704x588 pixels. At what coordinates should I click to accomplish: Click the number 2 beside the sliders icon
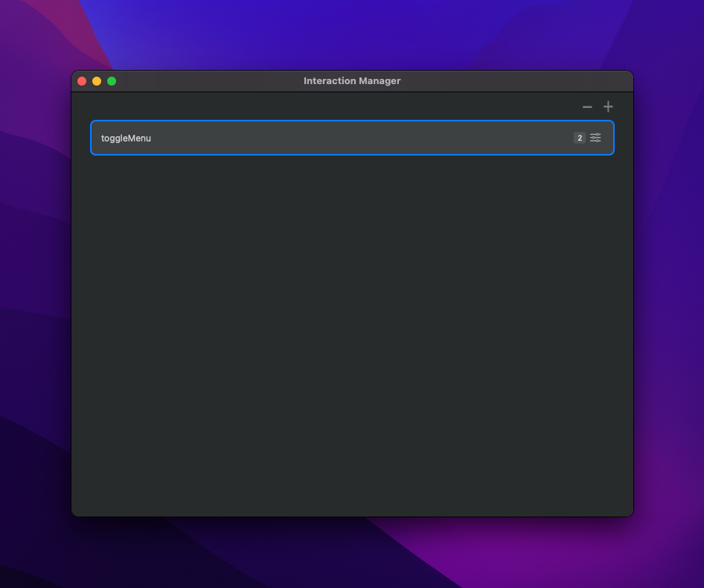tap(579, 138)
